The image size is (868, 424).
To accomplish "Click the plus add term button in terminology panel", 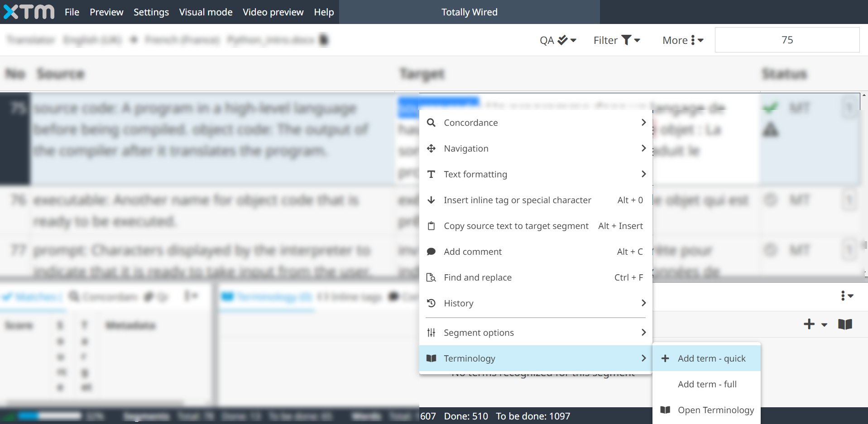I will pyautogui.click(x=809, y=324).
